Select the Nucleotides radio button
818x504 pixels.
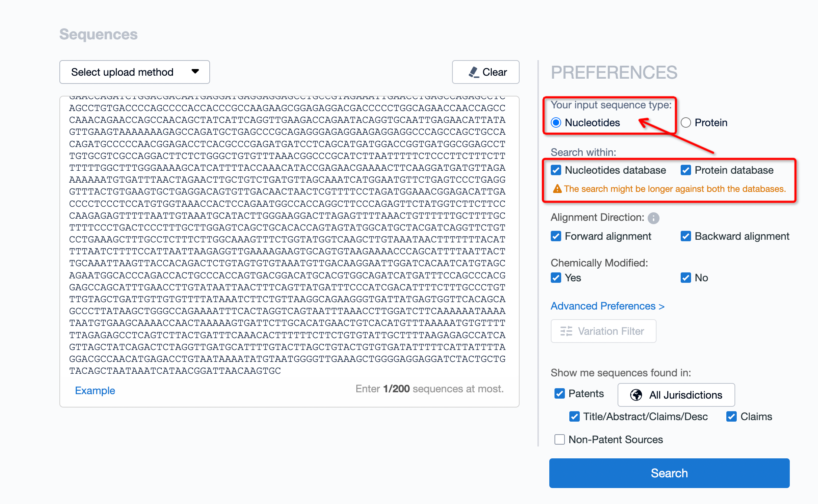coord(556,122)
